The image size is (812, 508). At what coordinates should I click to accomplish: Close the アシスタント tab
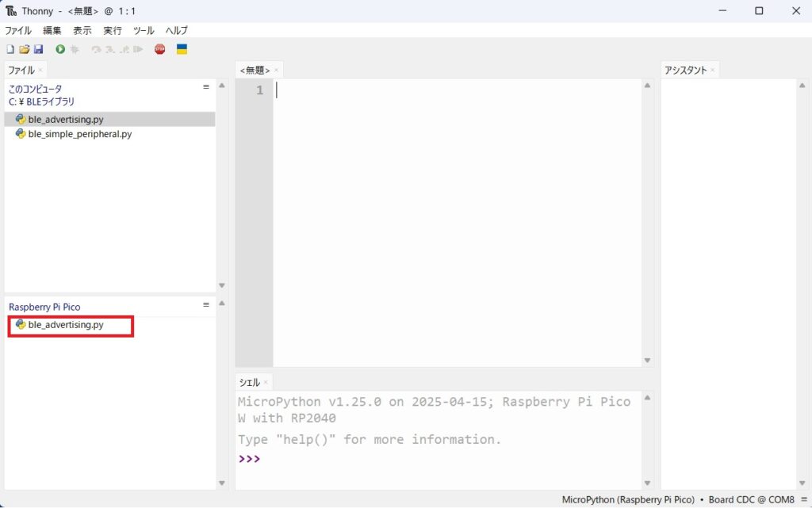[712, 71]
